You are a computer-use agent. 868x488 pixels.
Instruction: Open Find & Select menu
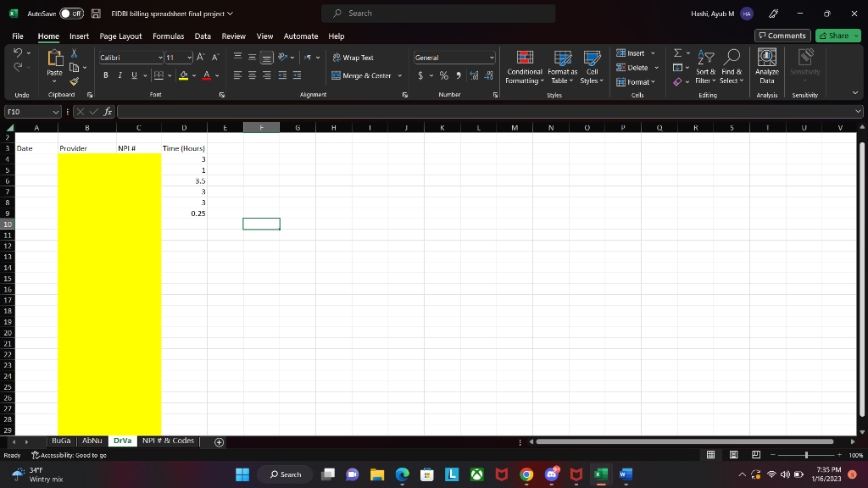(x=732, y=67)
